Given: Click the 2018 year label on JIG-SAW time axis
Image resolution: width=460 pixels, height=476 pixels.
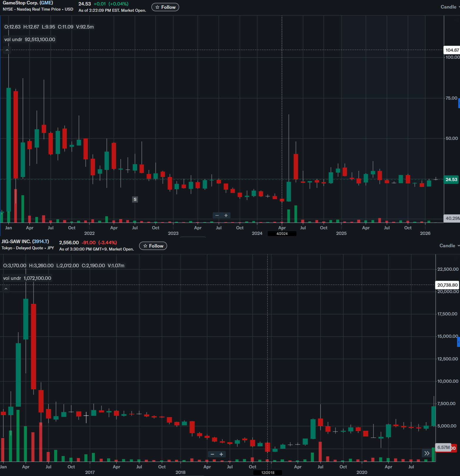Looking at the screenshot, I should click(x=181, y=472).
